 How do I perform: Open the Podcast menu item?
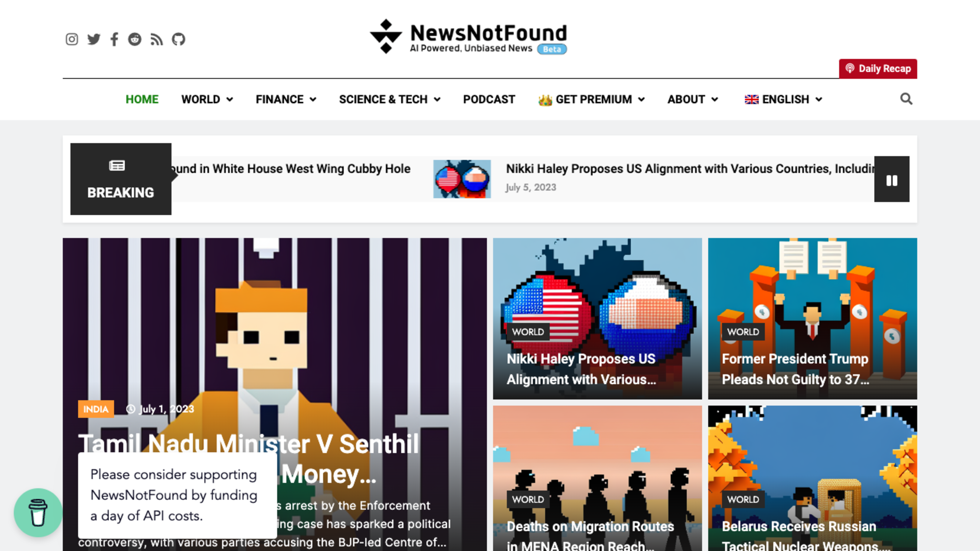(x=489, y=99)
